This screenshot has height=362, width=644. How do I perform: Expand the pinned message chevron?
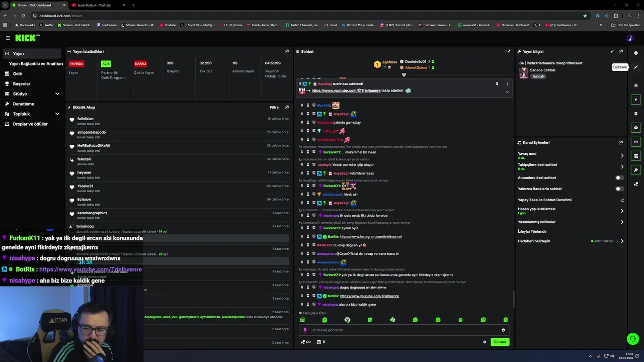(x=507, y=92)
